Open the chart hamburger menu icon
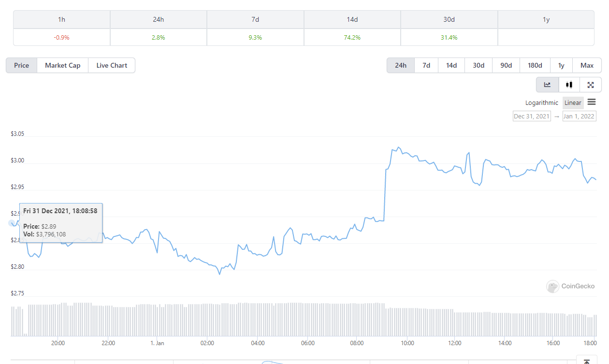Image resolution: width=609 pixels, height=364 pixels. click(592, 102)
